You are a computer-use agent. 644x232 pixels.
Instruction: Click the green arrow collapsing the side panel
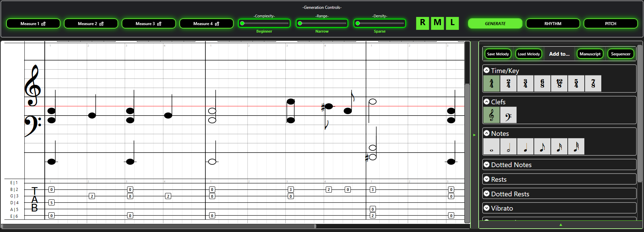tap(474, 135)
